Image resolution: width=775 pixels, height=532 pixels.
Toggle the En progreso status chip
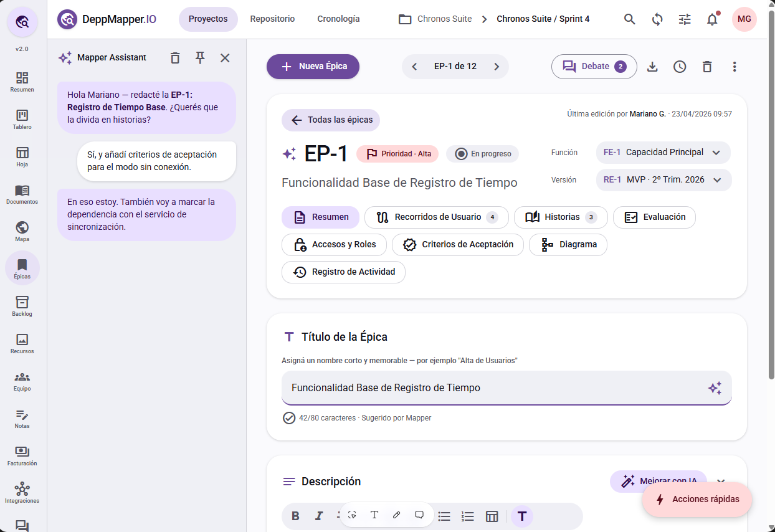483,154
